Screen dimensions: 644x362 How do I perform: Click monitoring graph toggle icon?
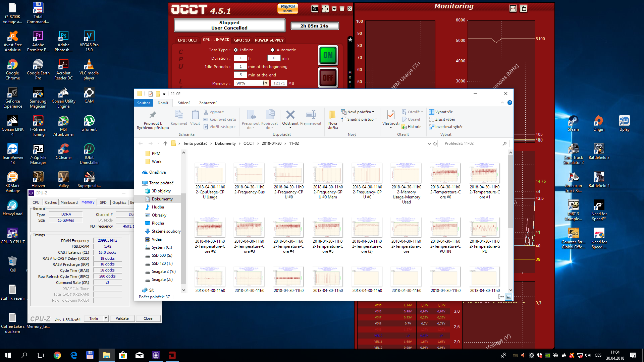coord(513,9)
